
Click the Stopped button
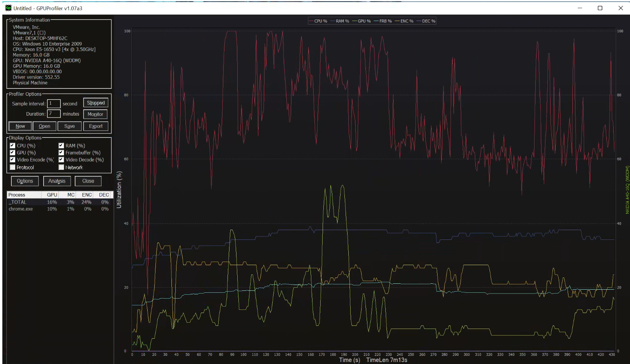pyautogui.click(x=95, y=102)
